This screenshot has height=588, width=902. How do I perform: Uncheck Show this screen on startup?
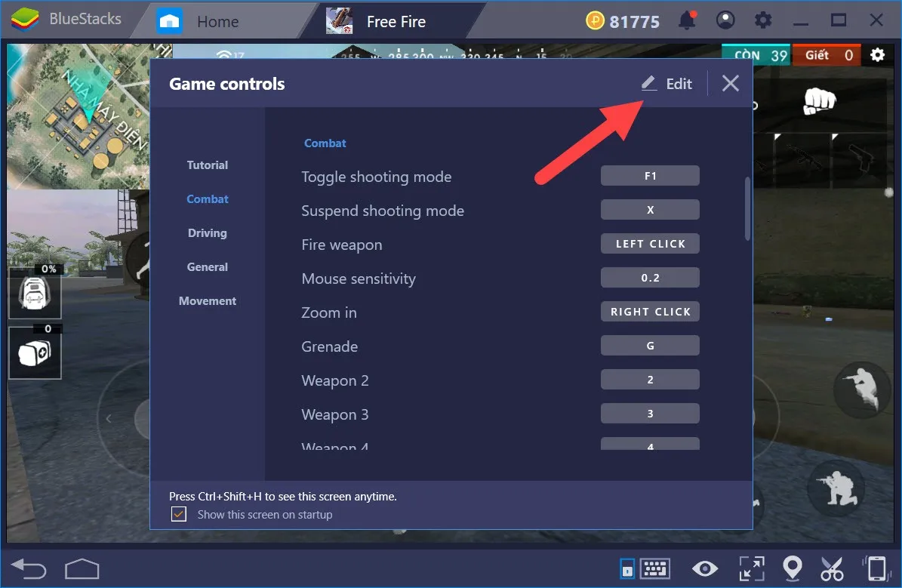(178, 514)
